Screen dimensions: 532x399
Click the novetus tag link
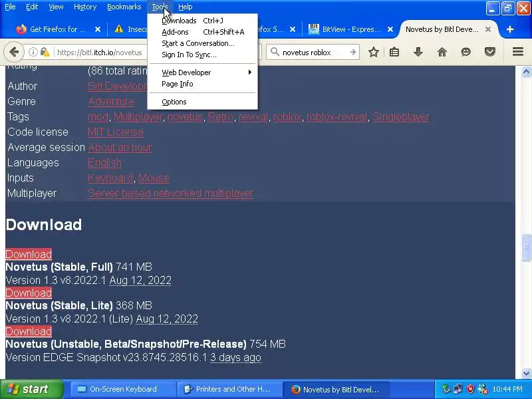pyautogui.click(x=185, y=117)
